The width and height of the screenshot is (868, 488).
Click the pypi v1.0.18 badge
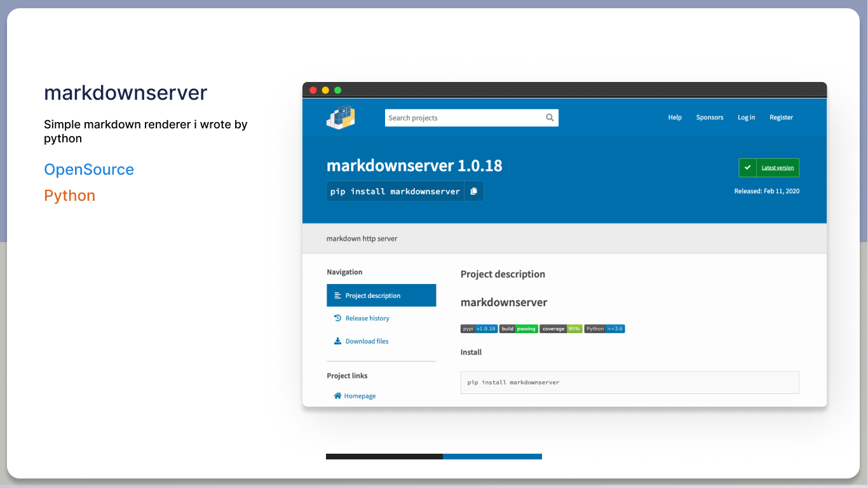click(x=479, y=329)
